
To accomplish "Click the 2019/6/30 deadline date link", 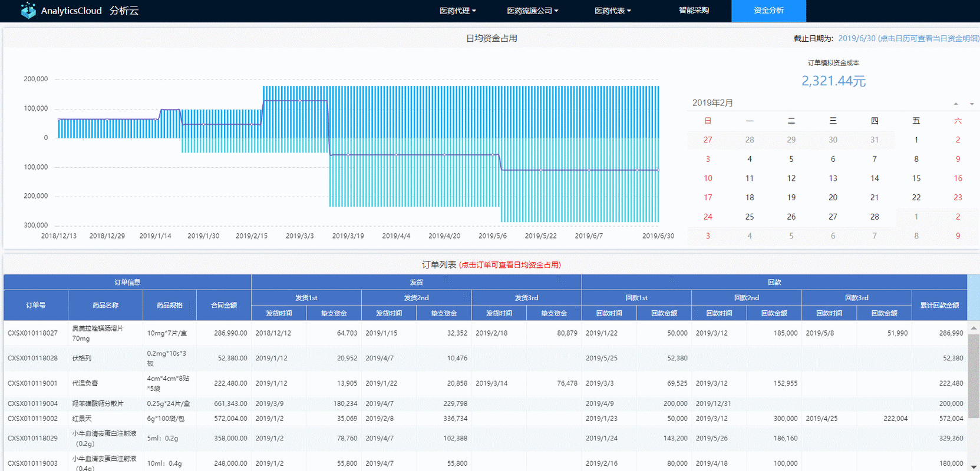I will pyautogui.click(x=909, y=38).
